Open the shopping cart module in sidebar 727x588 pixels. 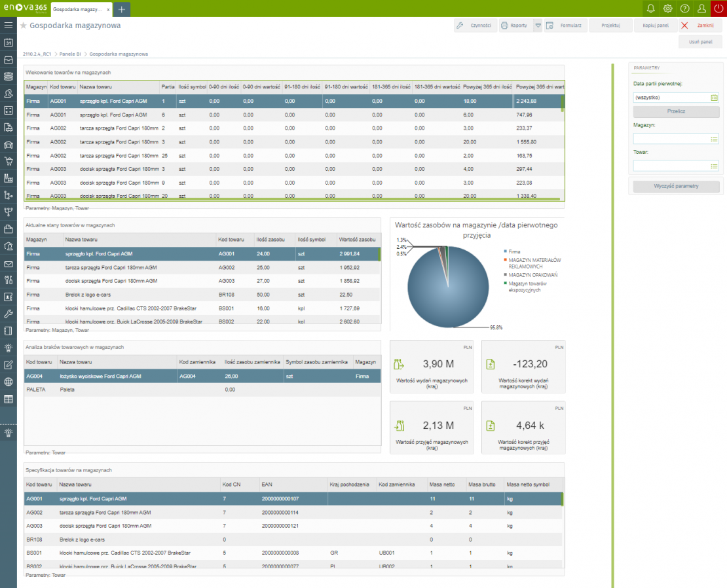[x=9, y=161]
